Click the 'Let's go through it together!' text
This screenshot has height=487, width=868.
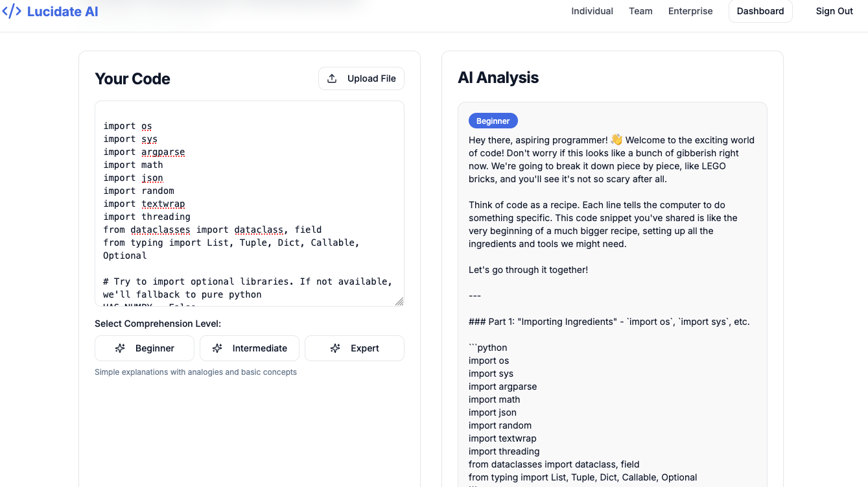click(x=528, y=270)
